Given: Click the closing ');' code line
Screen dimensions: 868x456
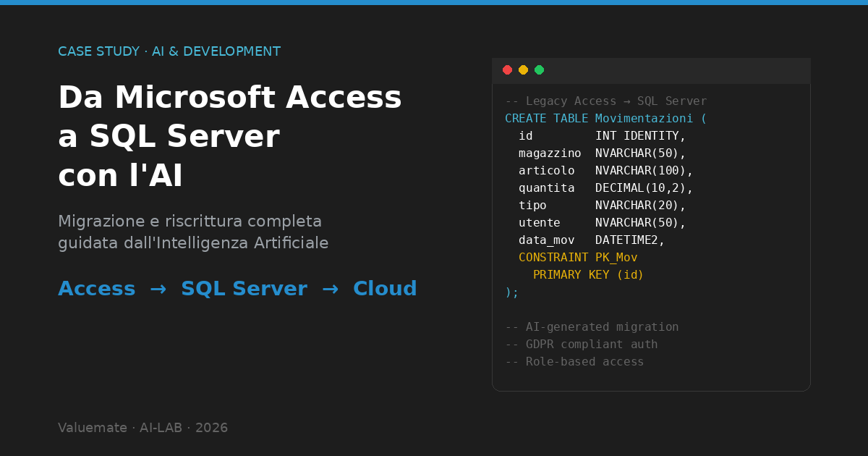Looking at the screenshot, I should (511, 292).
